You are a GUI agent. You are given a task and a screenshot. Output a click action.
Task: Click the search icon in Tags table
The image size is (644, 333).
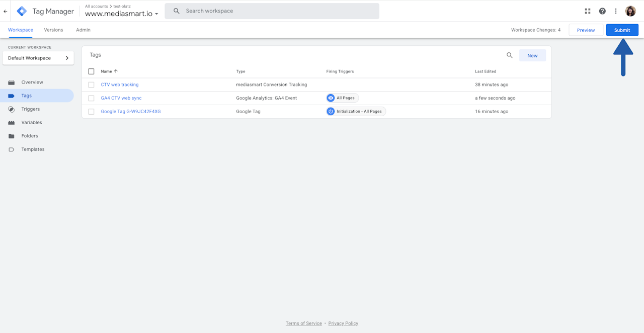point(509,55)
